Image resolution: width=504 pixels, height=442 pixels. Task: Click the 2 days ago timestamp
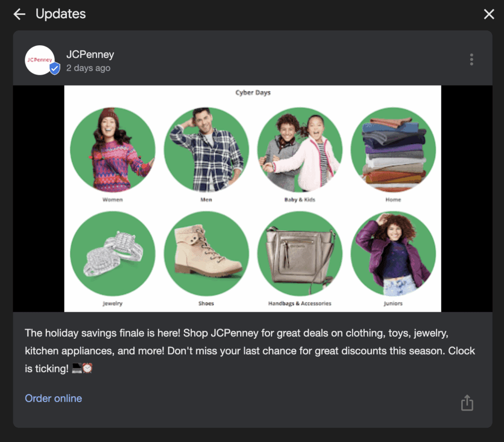point(88,68)
